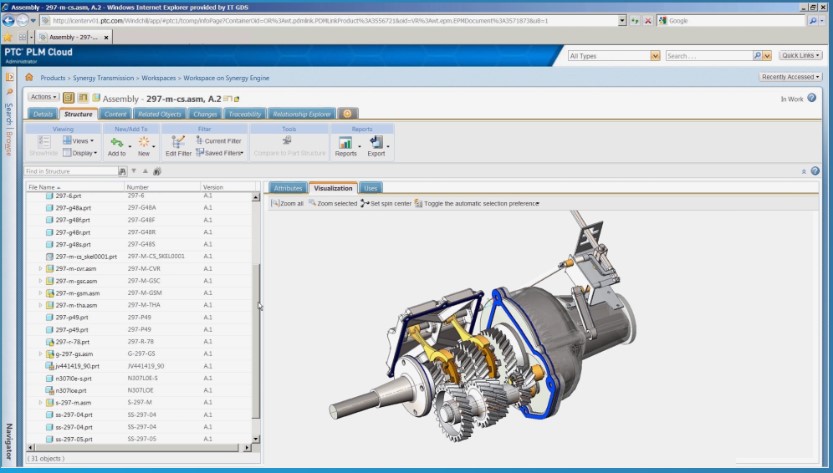Screen dimensions: 833x473
Task: Click the browser Back button
Action: tap(8, 20)
